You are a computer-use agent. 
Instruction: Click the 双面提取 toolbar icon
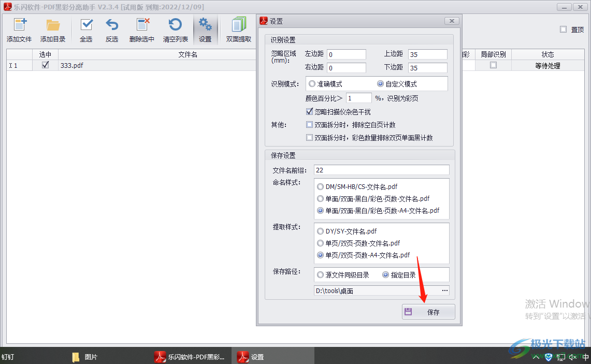(x=239, y=25)
